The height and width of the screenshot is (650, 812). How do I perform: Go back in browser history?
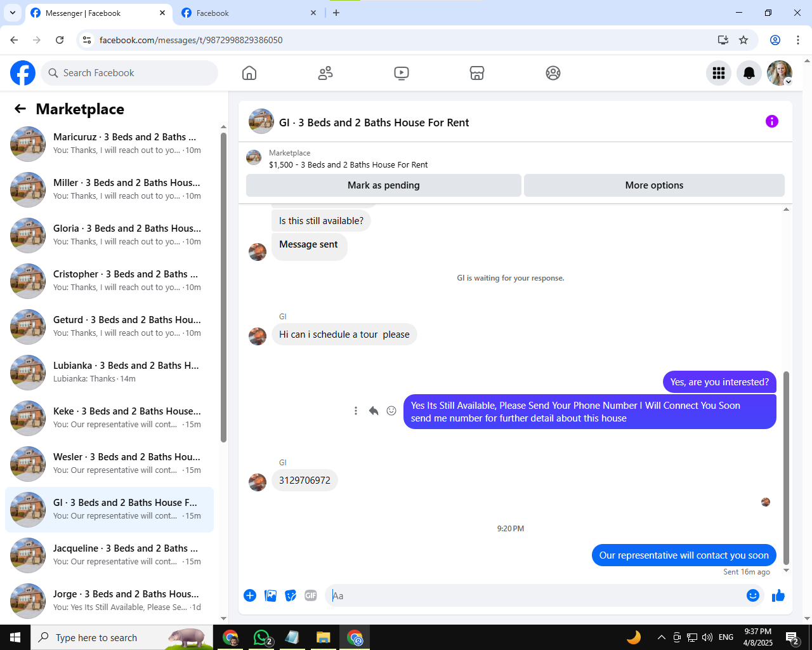[14, 40]
